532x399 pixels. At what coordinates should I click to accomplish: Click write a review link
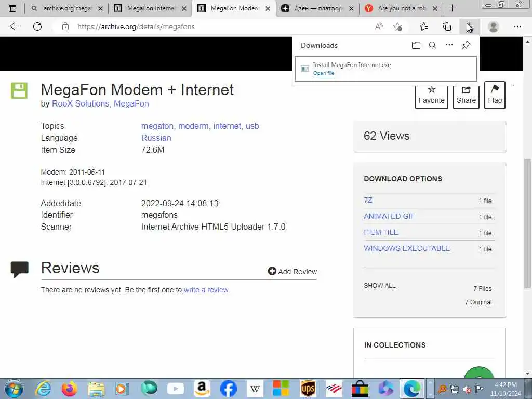pyautogui.click(x=207, y=290)
